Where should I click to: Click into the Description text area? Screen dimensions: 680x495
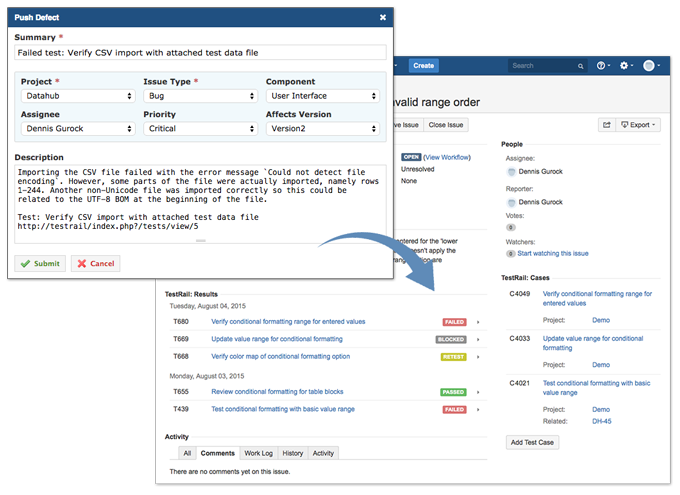(x=200, y=204)
